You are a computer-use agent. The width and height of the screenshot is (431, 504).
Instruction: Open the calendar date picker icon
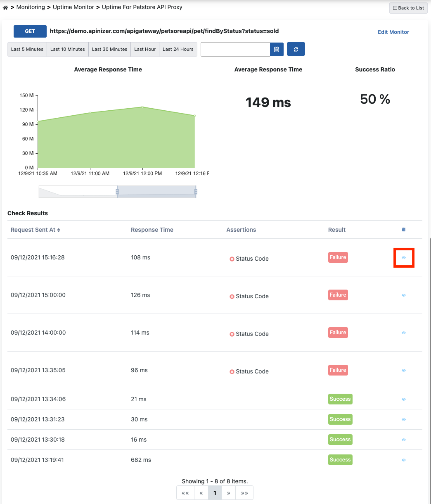(x=276, y=49)
